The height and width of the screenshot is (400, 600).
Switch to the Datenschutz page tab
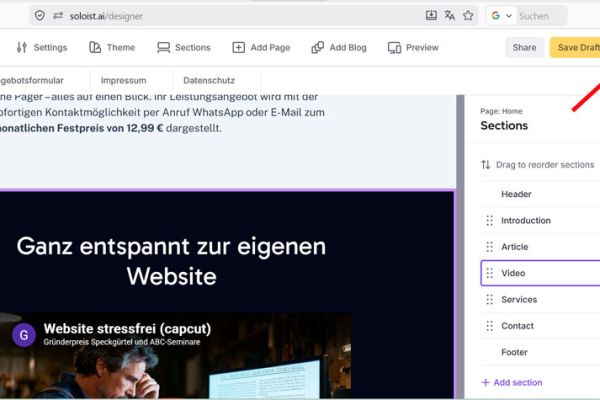[209, 80]
